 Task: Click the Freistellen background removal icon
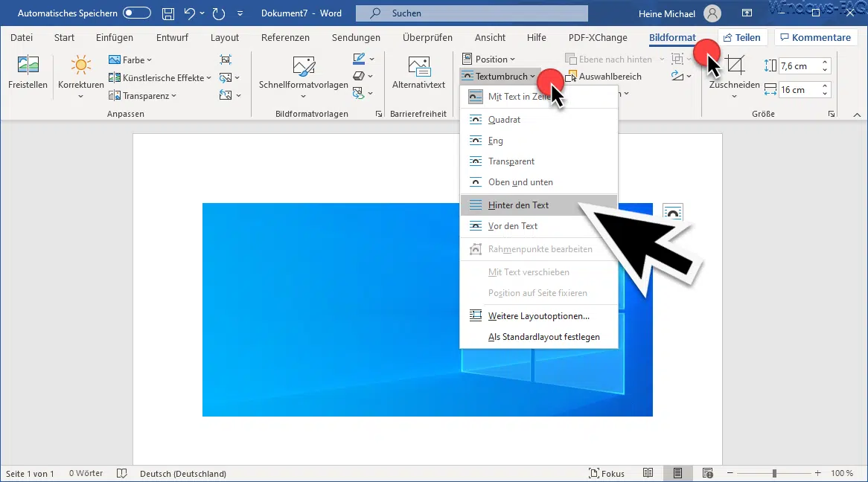[x=28, y=65]
